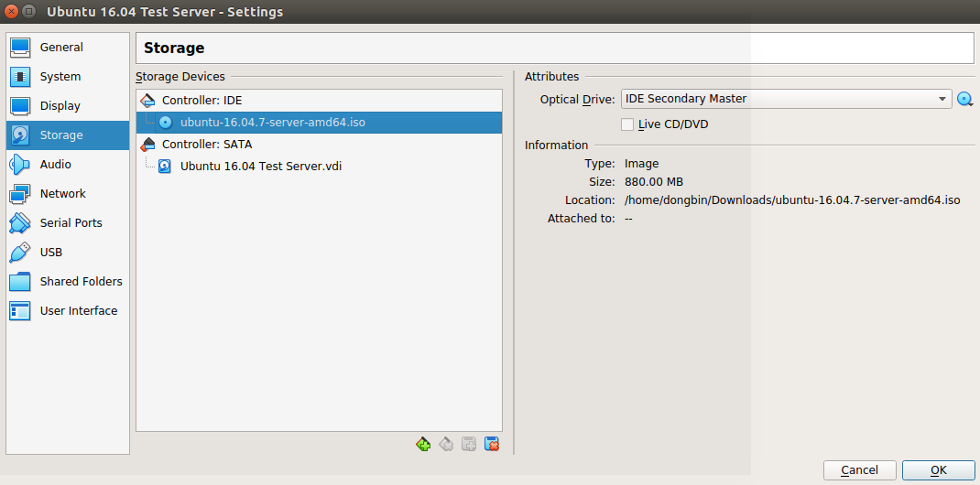Go to the Audio settings category
980x485 pixels.
coord(68,165)
